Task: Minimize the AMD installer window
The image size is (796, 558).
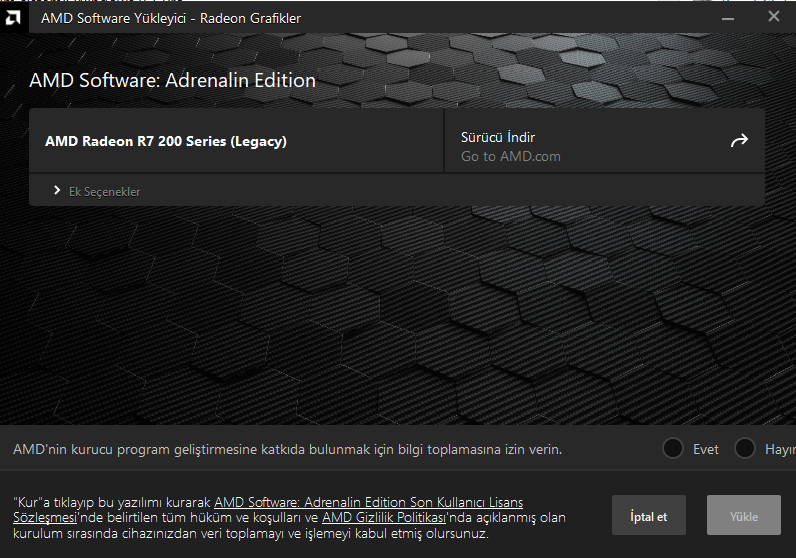Action: [728, 18]
